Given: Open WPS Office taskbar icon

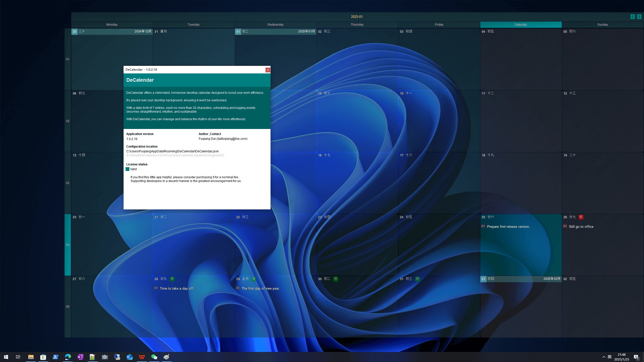Looking at the screenshot, I should click(x=142, y=357).
